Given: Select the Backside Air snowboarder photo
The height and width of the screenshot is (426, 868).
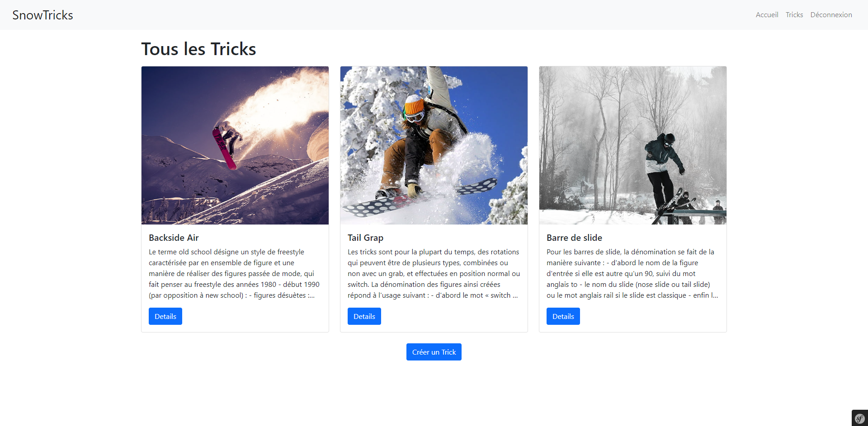Looking at the screenshot, I should click(x=235, y=145).
